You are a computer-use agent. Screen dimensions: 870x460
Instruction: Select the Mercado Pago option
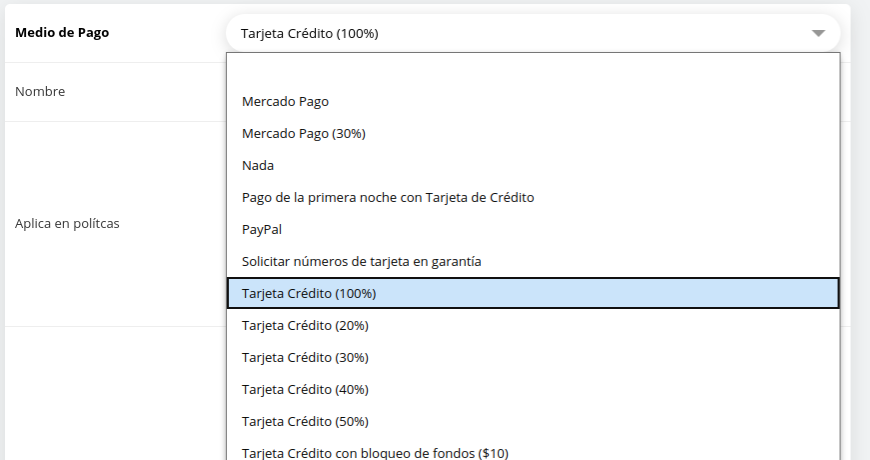click(285, 101)
